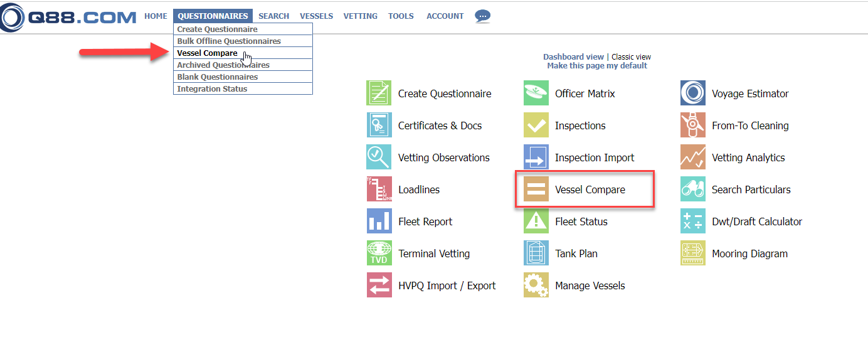Open the VESSELS menu

click(x=317, y=16)
